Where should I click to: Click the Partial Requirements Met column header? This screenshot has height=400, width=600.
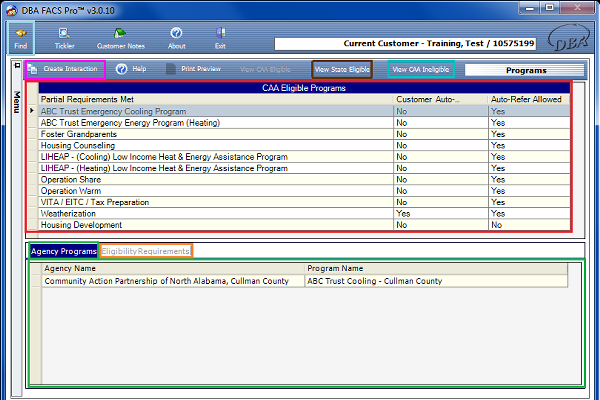(x=216, y=100)
